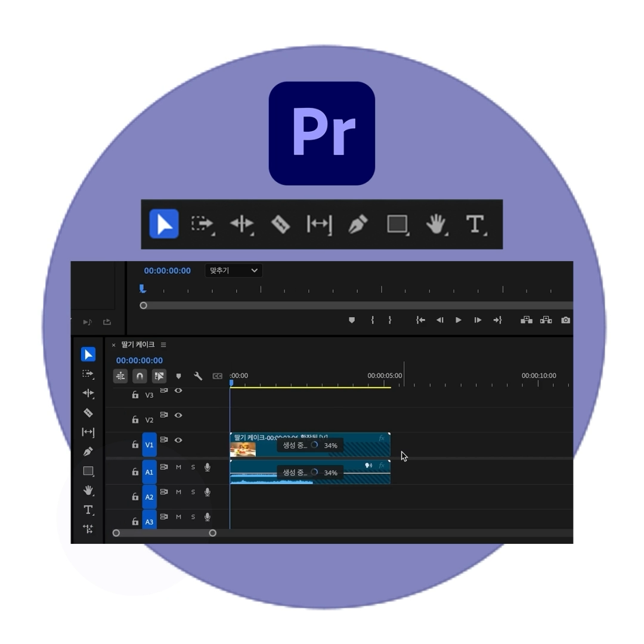Choose Ripple Edit tool in the large horizontal toolbar
The height and width of the screenshot is (644, 644).
pyautogui.click(x=241, y=224)
